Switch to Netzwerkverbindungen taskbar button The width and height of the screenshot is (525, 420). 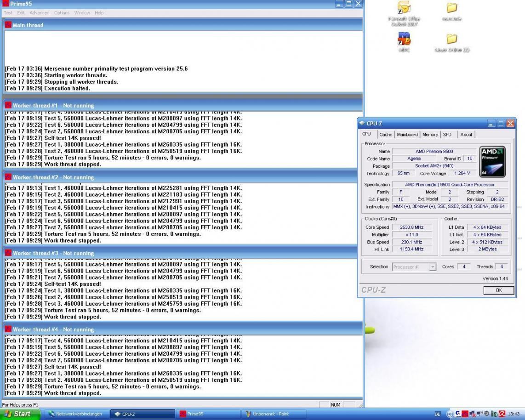click(76, 414)
